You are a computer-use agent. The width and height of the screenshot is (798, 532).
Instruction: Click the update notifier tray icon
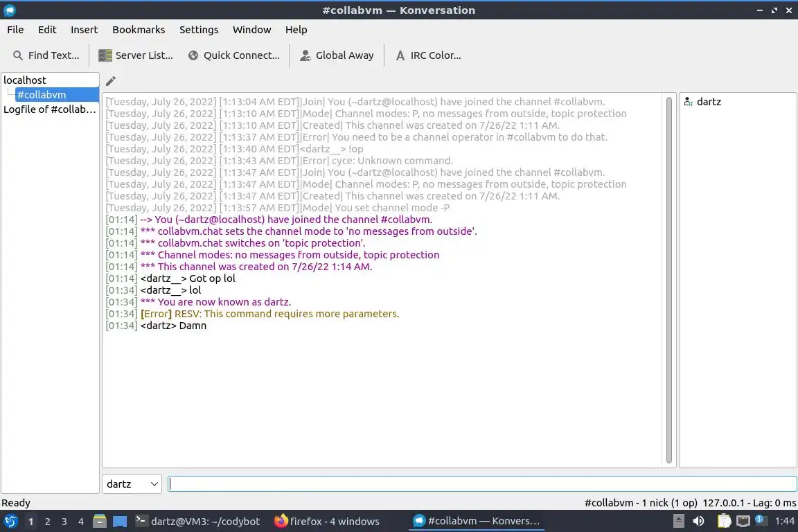[x=759, y=520]
